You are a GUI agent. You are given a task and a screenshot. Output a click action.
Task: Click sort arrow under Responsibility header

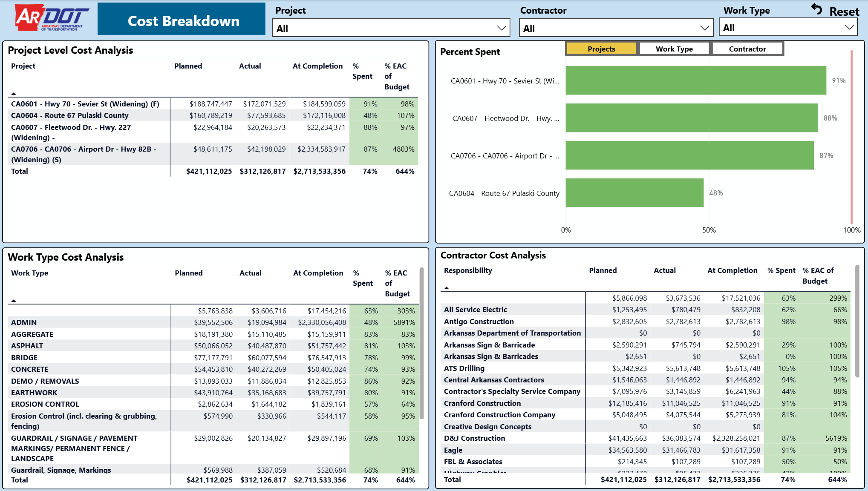pyautogui.click(x=447, y=288)
